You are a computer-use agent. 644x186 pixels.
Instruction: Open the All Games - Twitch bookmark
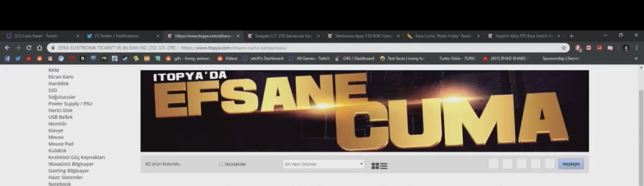(309, 58)
